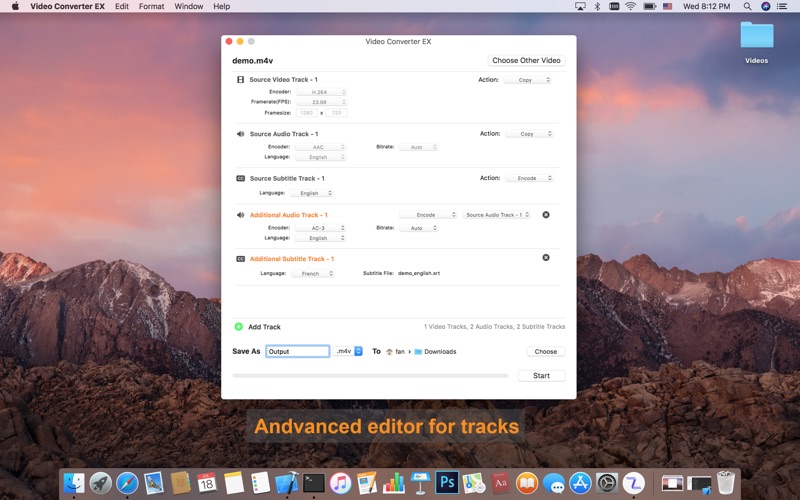Click framesize height field 720
The height and width of the screenshot is (500, 800).
pyautogui.click(x=337, y=113)
